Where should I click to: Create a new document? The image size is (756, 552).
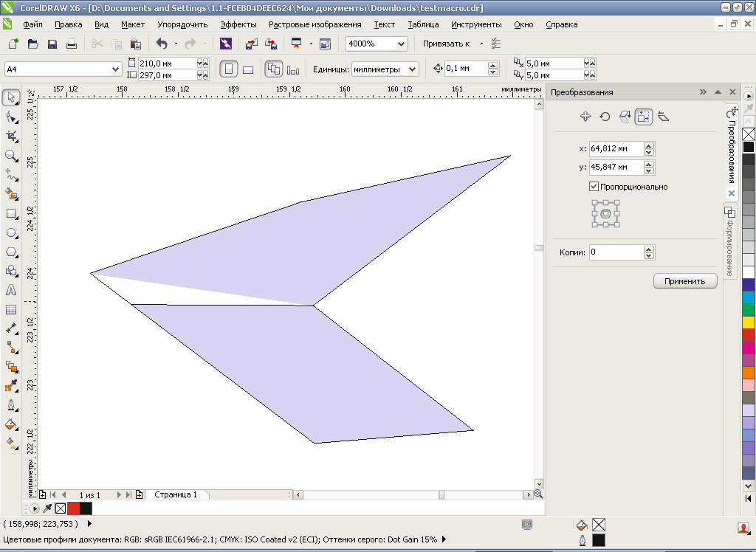pos(13,44)
